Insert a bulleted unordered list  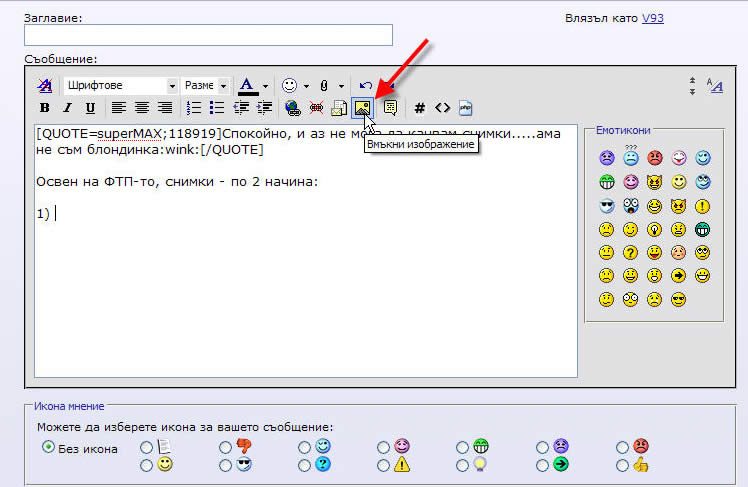[217, 108]
